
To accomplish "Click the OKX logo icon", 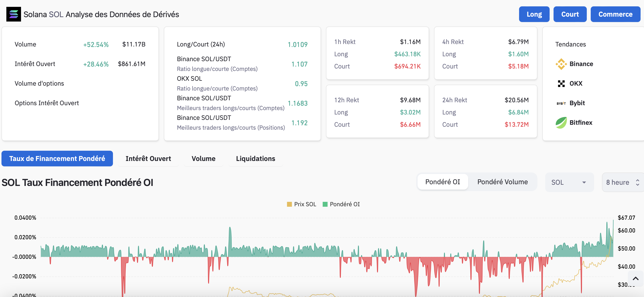I will [561, 84].
